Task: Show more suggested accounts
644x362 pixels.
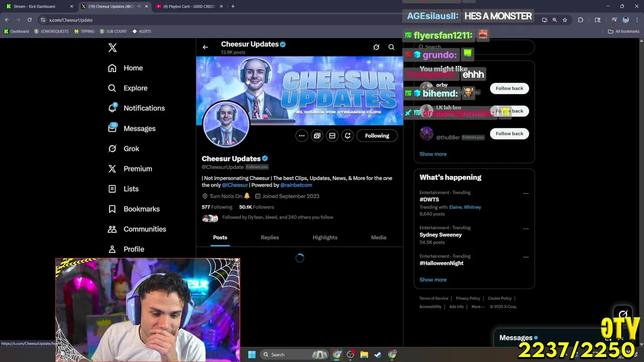Action: coord(433,154)
